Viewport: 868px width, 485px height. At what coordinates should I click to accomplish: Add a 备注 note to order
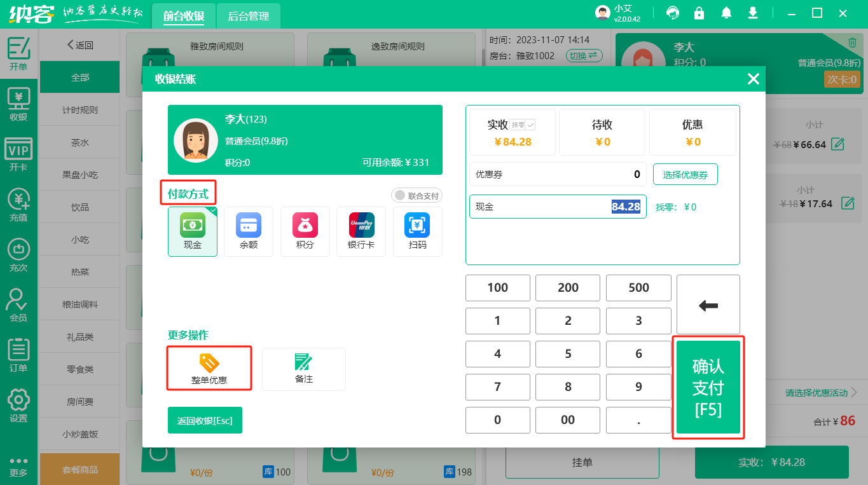click(303, 369)
